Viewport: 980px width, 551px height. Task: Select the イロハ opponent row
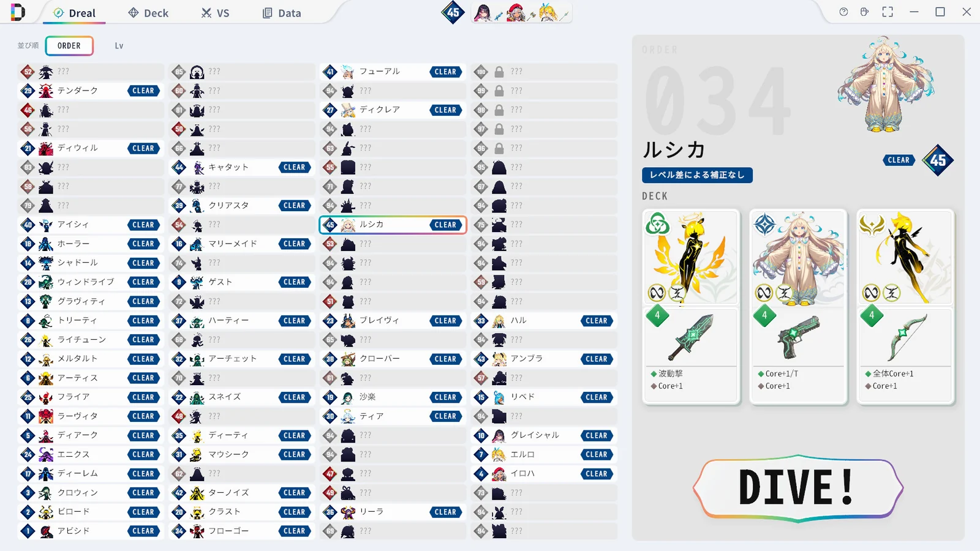coord(544,474)
